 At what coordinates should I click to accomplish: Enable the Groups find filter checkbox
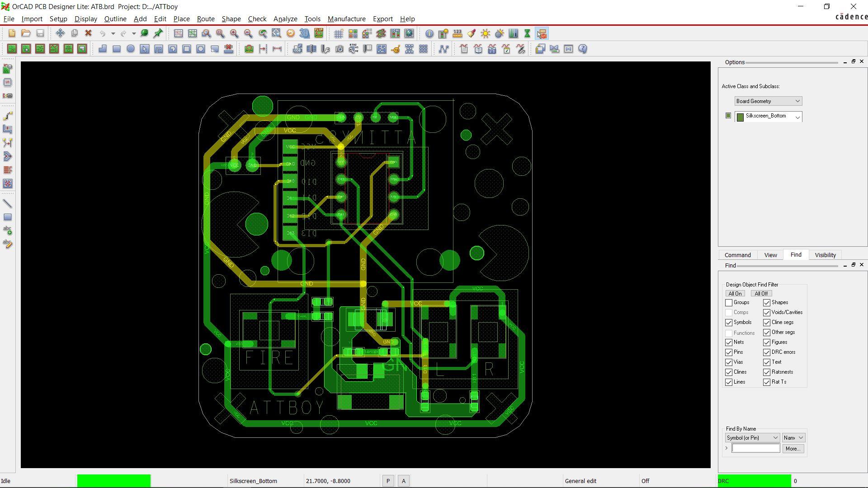[729, 303]
